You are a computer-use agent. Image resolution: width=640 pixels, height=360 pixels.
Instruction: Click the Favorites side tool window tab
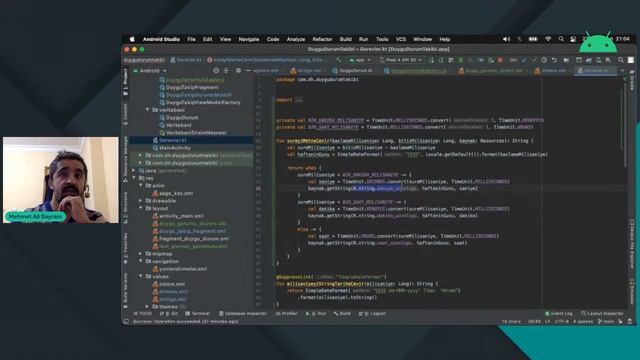(x=125, y=247)
